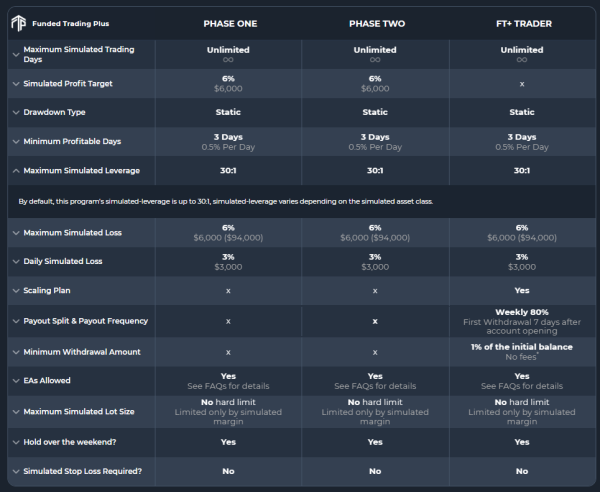Expand the Minimum Withdrawal Amount chevron
Screen dimensions: 600x492
tap(16, 352)
